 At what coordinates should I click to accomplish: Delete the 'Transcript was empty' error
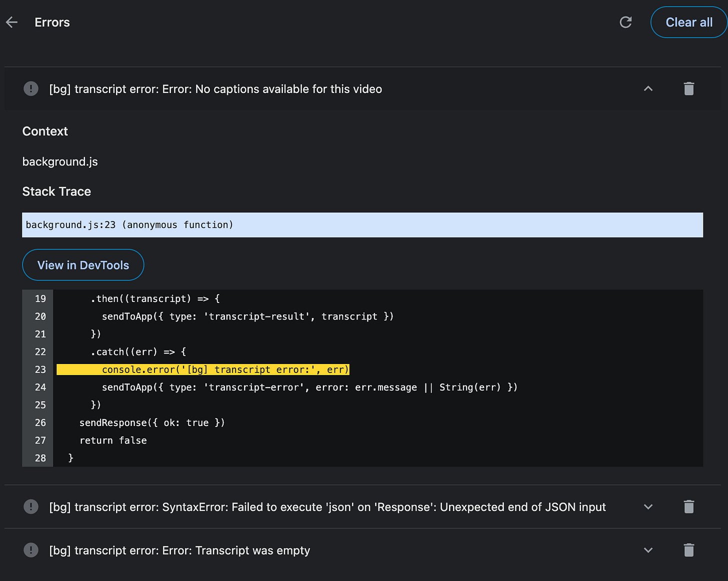click(688, 550)
